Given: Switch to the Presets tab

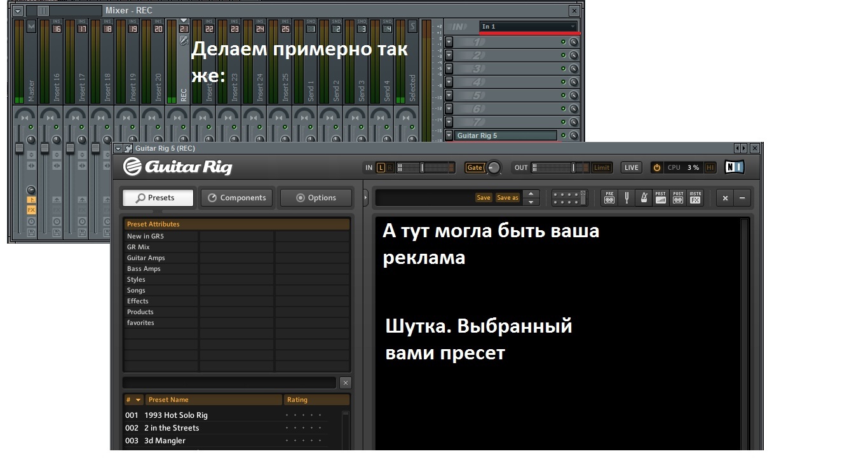Looking at the screenshot, I should tap(158, 198).
